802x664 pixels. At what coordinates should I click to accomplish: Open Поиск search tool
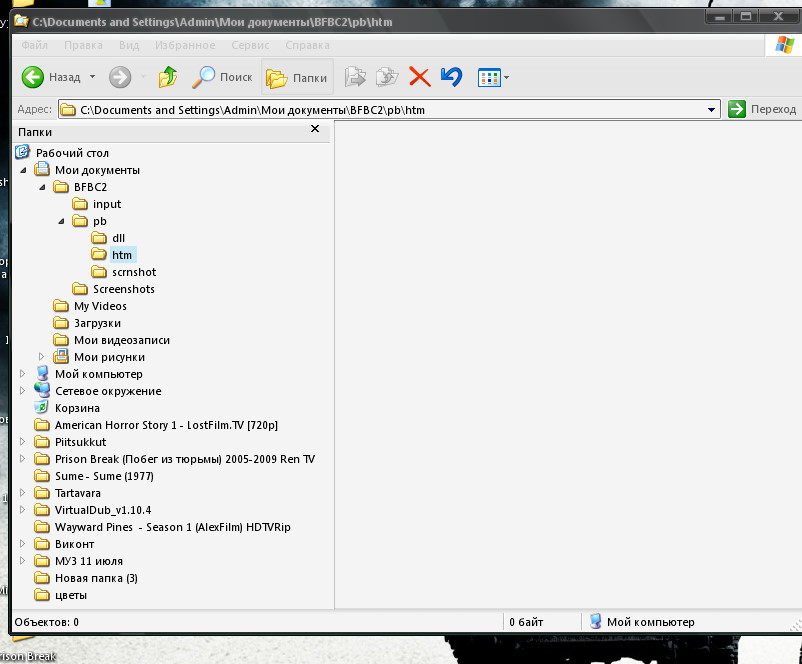222,77
